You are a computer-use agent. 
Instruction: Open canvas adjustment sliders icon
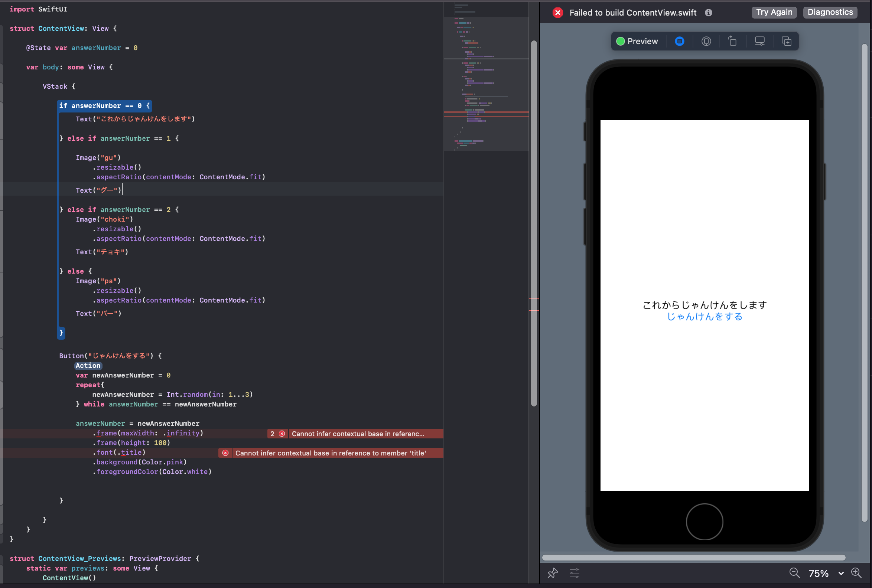[x=574, y=573]
